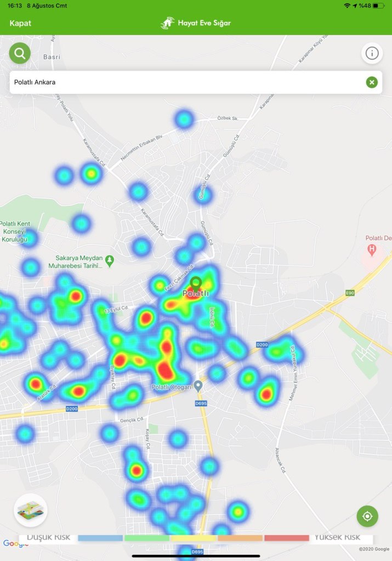Clear the Polatlı Ankara search text

(x=372, y=82)
